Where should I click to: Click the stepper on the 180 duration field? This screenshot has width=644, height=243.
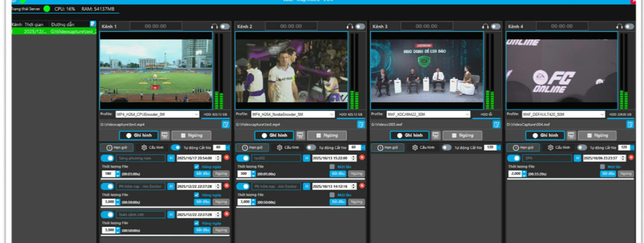[118, 174]
